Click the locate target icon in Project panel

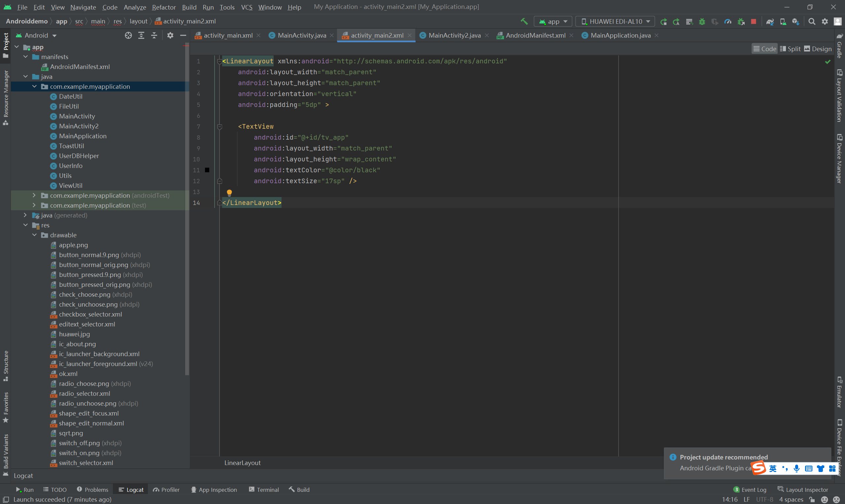pyautogui.click(x=128, y=35)
